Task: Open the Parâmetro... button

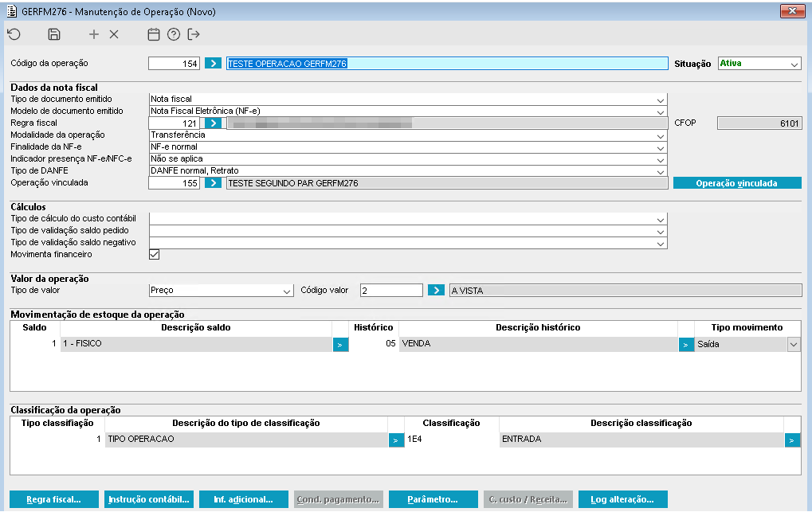Action: pos(433,499)
